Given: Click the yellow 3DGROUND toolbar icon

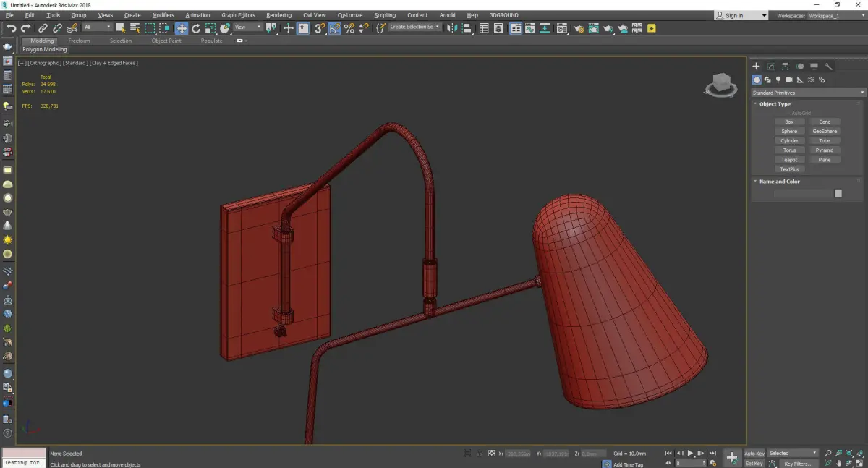Looking at the screenshot, I should point(652,28).
